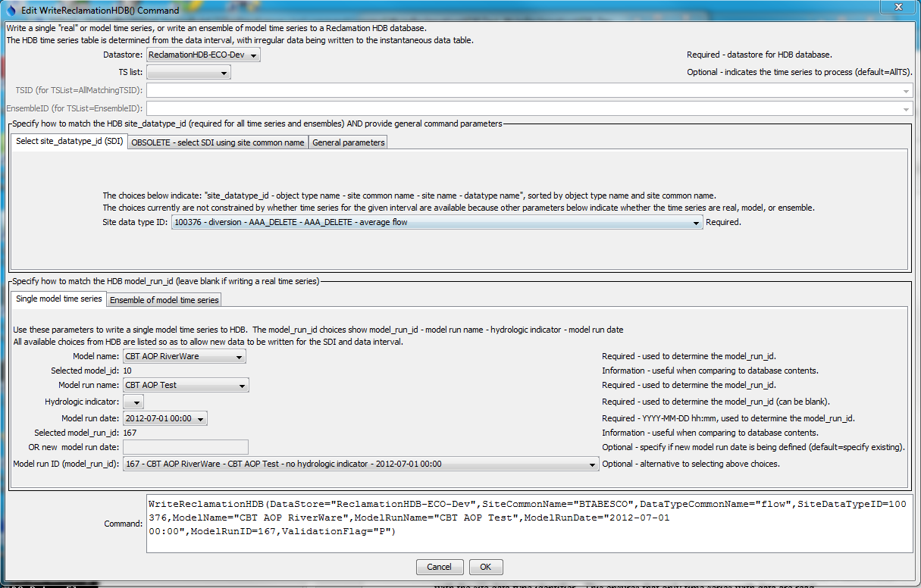The width and height of the screenshot is (921, 588).
Task: Open the Model run ID dropdown showing 167
Action: [x=593, y=464]
